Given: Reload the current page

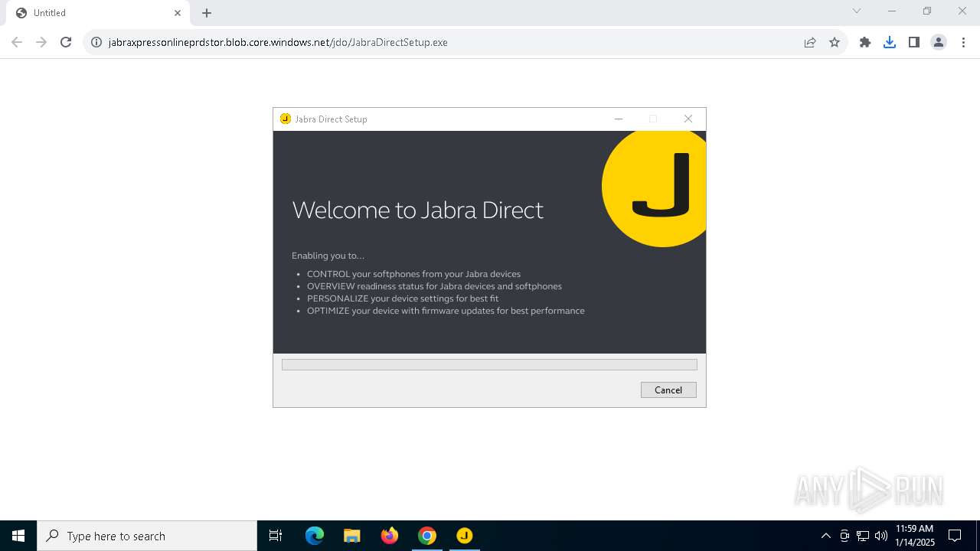Looking at the screenshot, I should click(x=66, y=42).
